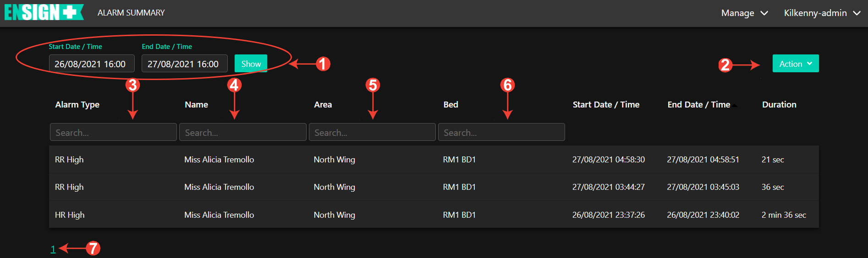The height and width of the screenshot is (258, 868).
Task: Click the End Date / Time input field
Action: 184,64
